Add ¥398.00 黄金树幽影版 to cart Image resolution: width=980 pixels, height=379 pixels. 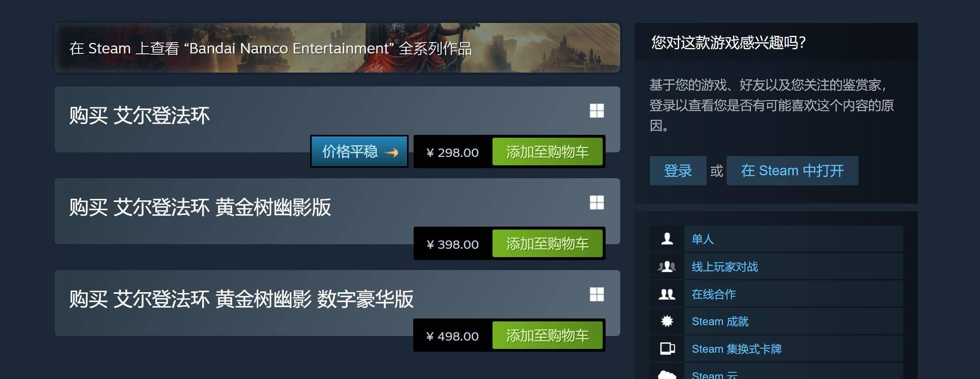547,244
